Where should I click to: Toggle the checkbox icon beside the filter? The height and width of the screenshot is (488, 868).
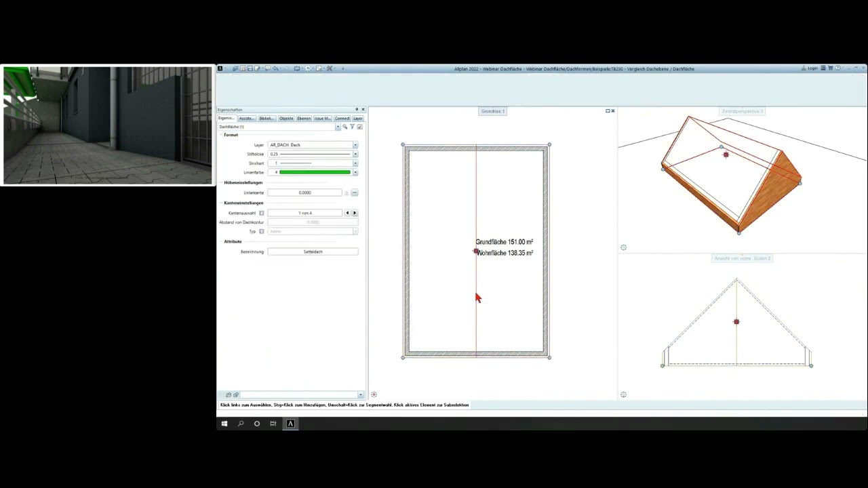click(359, 127)
